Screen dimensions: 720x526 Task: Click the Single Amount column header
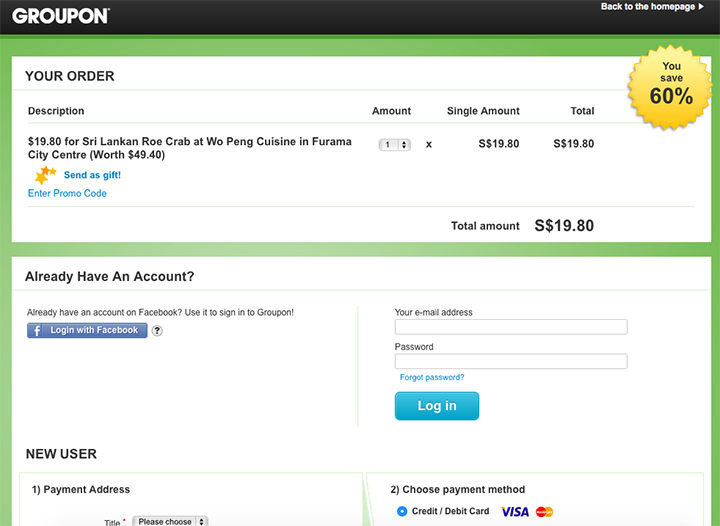pos(483,111)
